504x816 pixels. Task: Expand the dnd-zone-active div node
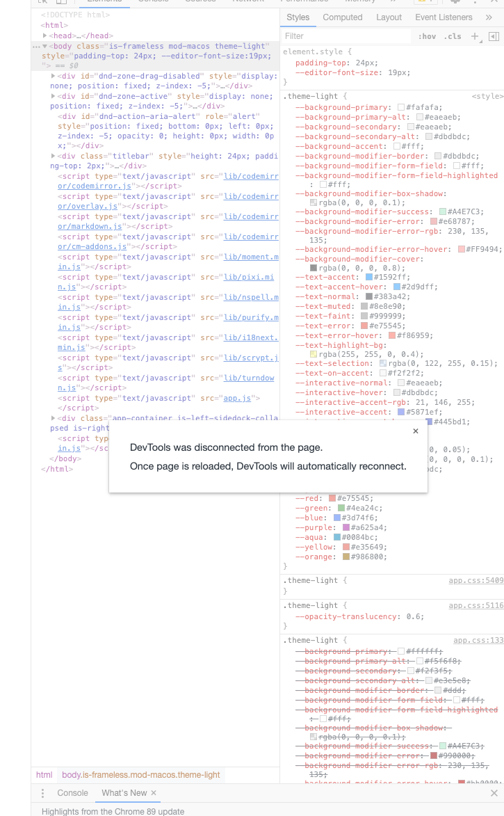click(x=53, y=96)
